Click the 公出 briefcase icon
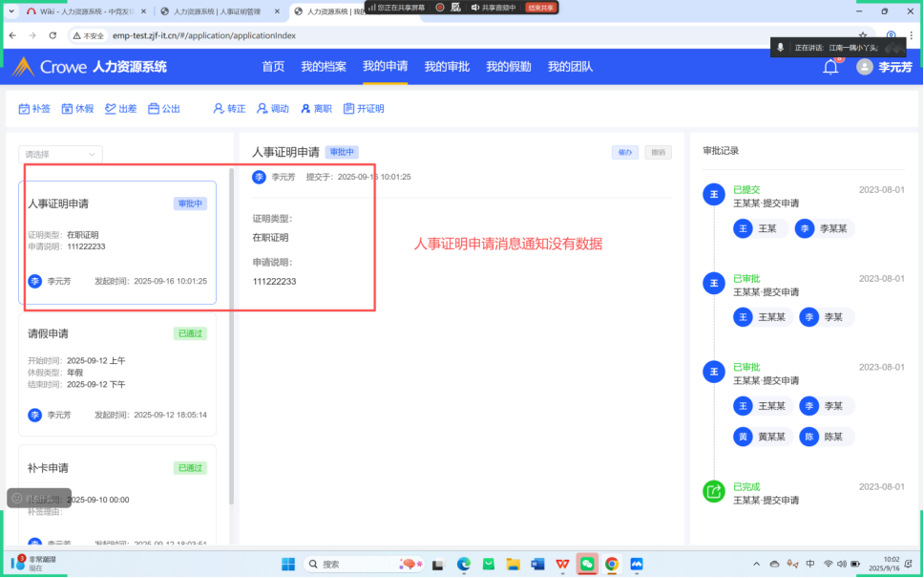 (x=154, y=109)
